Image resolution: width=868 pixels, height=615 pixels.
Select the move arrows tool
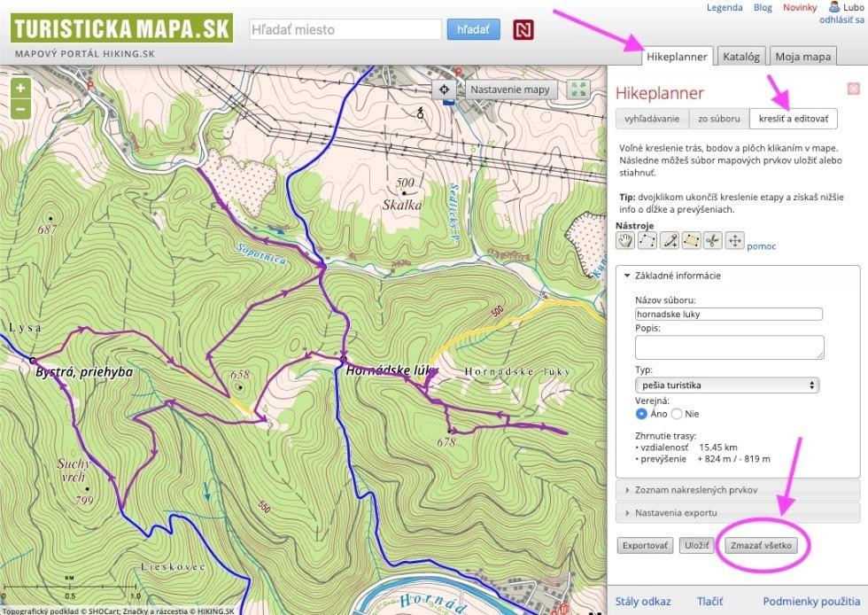click(x=734, y=241)
